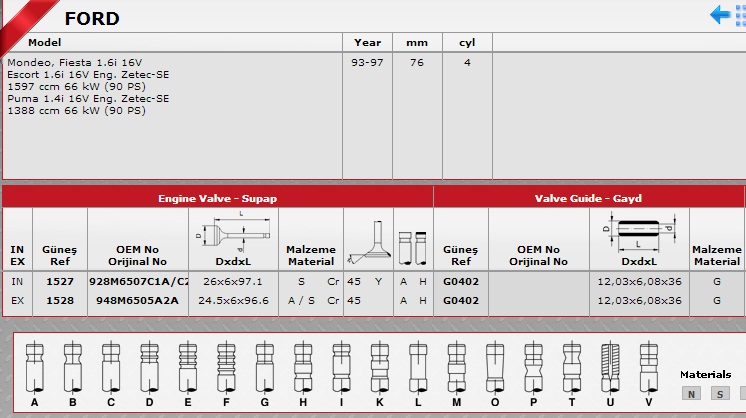Click valve stem tip type U icon
This screenshot has height=418, width=746.
[x=608, y=367]
